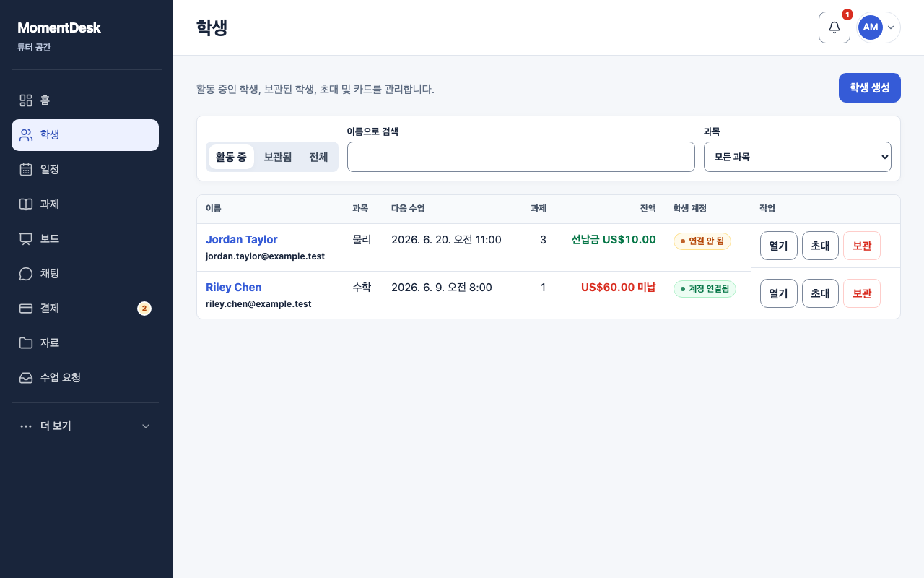
Task: Open 수업 요청 in the sidebar
Action: (x=85, y=378)
